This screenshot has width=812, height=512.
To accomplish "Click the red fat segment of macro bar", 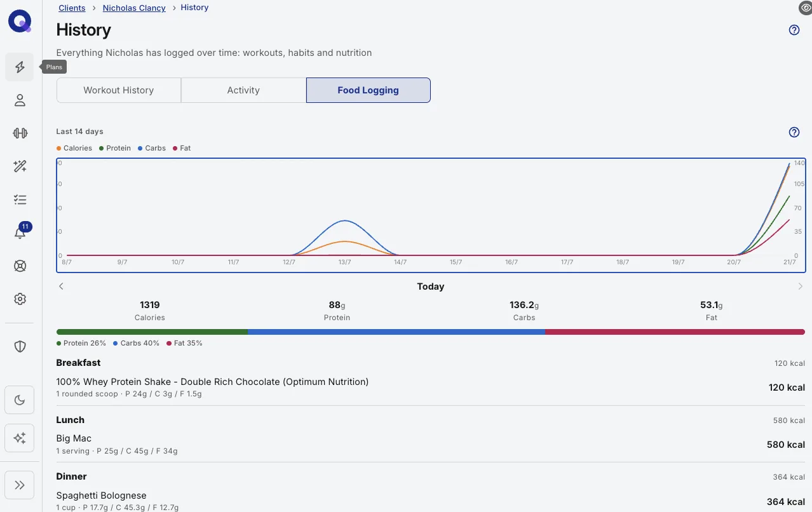I will [675, 332].
